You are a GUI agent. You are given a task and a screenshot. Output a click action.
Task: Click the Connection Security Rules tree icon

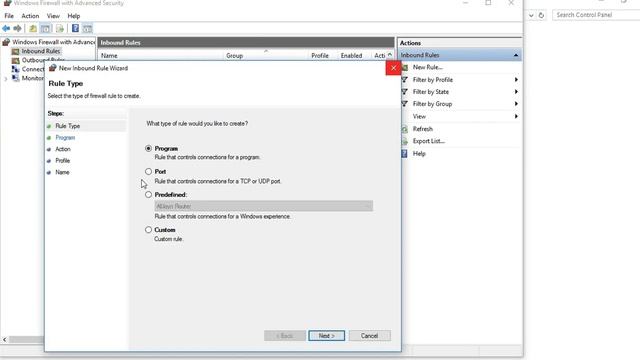[x=16, y=69]
